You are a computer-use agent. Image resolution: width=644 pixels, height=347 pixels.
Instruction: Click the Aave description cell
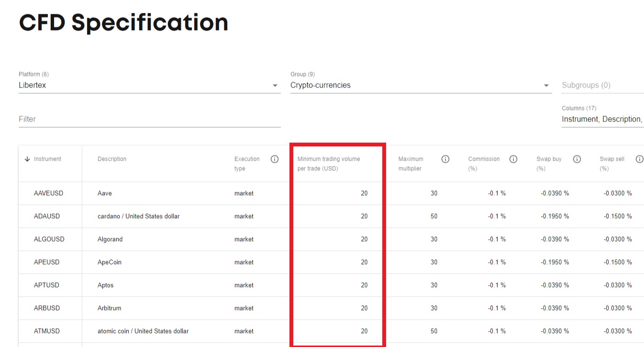tap(105, 193)
